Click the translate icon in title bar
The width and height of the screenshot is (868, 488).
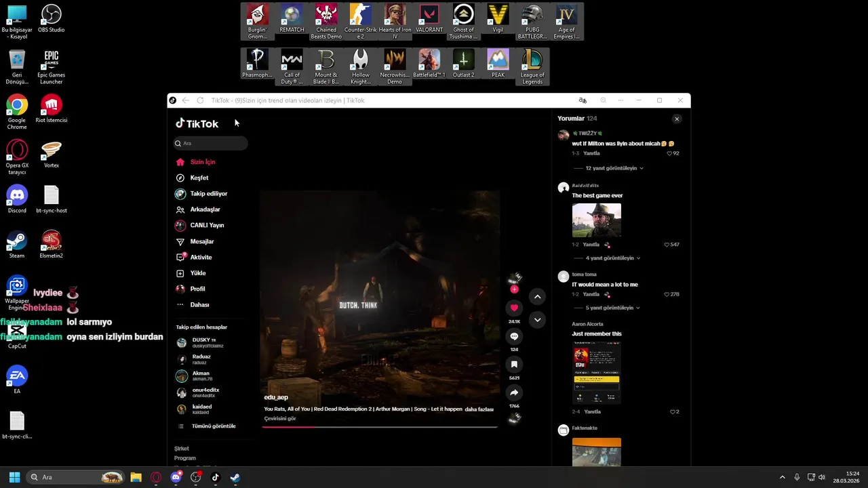[x=583, y=100]
